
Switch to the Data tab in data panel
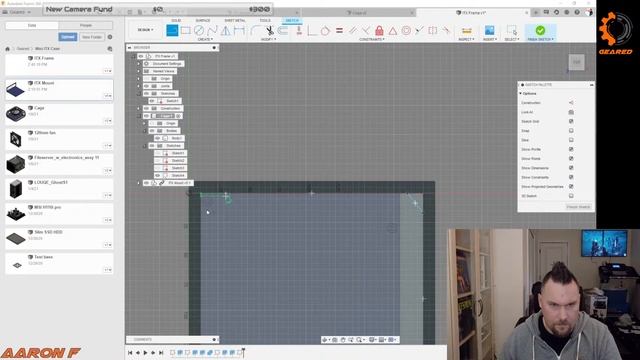(x=32, y=25)
